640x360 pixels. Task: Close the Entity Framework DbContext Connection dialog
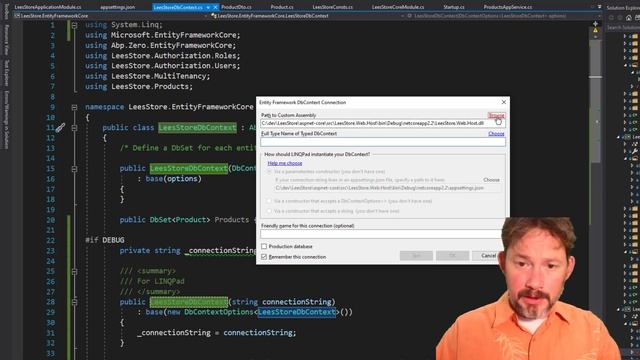pyautogui.click(x=504, y=102)
